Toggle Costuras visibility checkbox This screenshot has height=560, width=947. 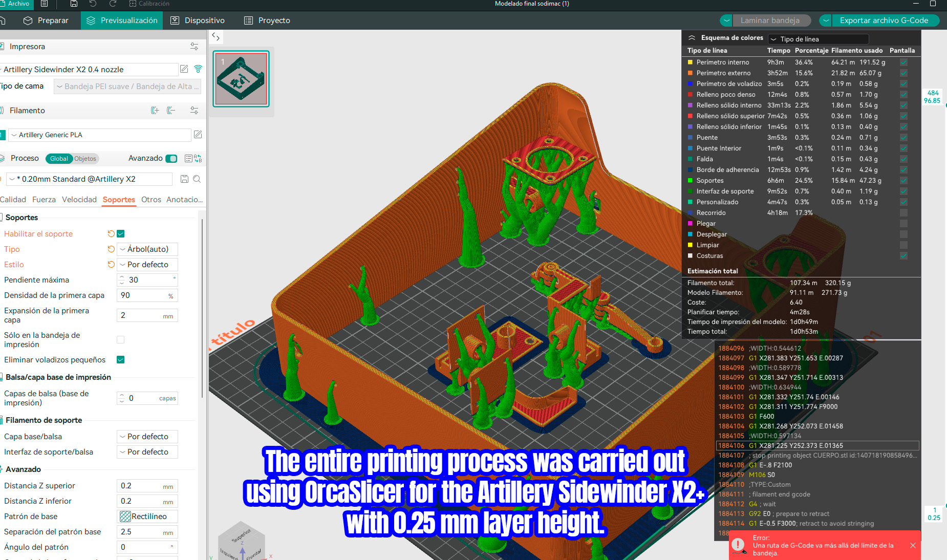903,256
